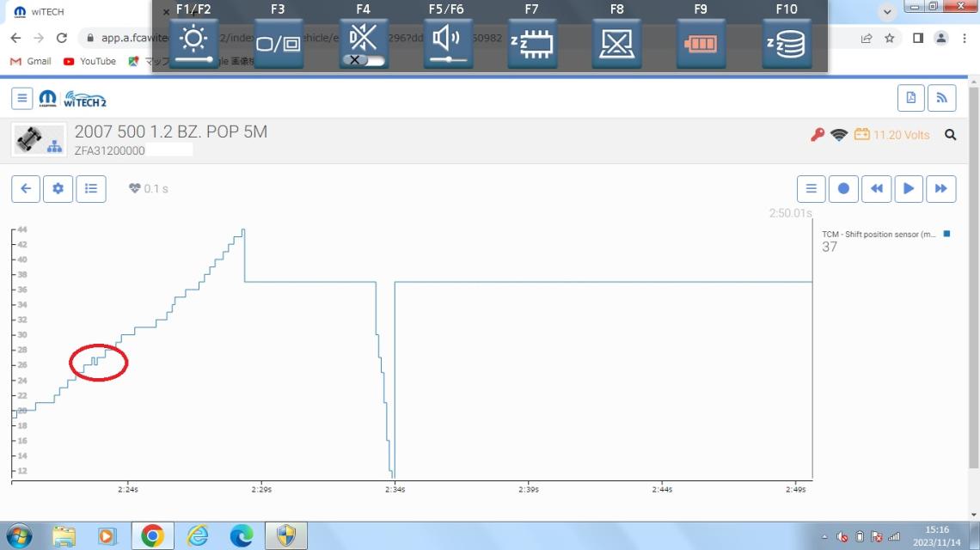980x550 pixels.
Task: Go back in Chrome browser
Action: (15, 38)
